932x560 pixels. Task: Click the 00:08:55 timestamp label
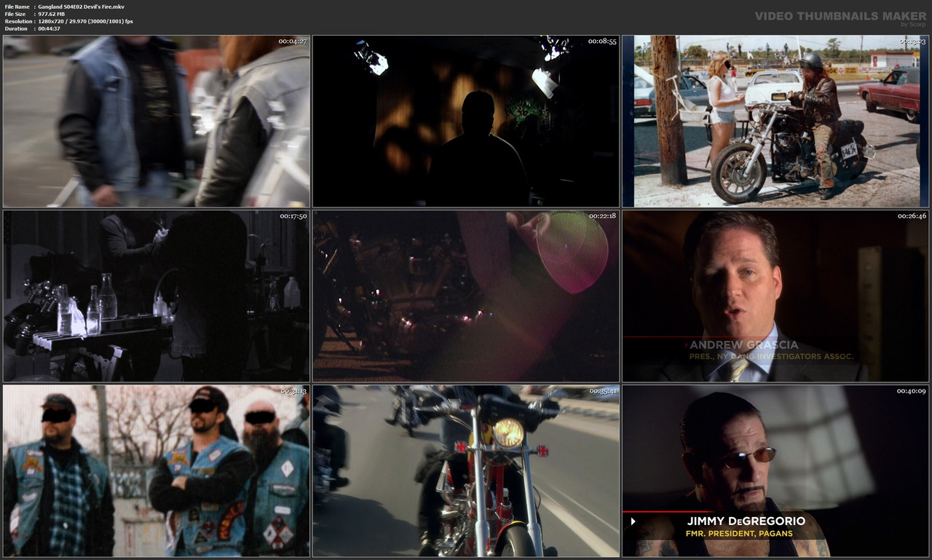pyautogui.click(x=603, y=42)
